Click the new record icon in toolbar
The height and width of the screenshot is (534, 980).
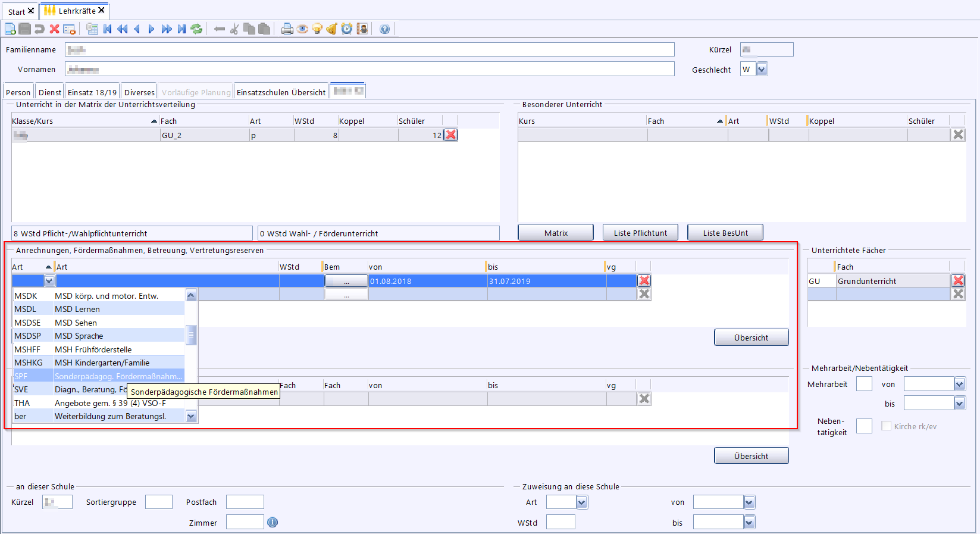click(x=10, y=29)
